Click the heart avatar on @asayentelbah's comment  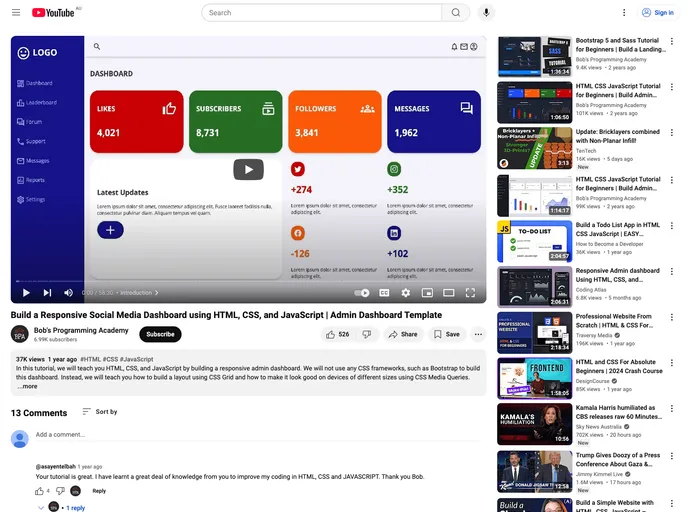(x=75, y=491)
